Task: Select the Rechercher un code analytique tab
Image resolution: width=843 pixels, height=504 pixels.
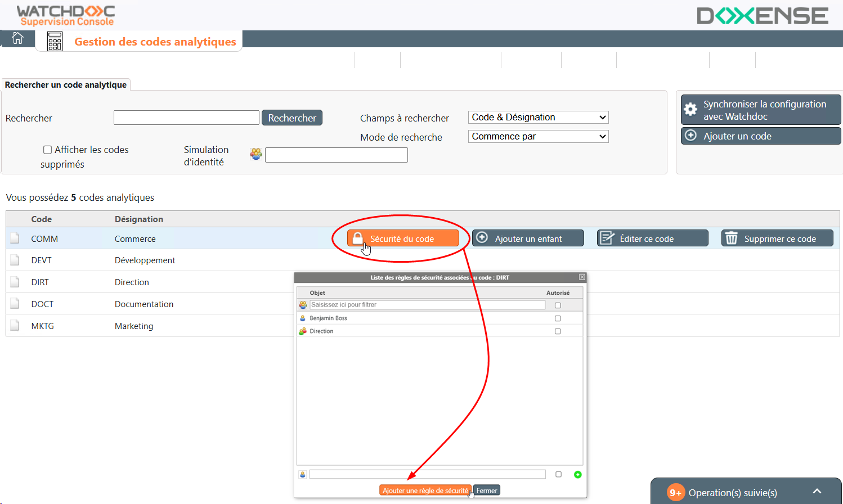Action: pos(66,85)
